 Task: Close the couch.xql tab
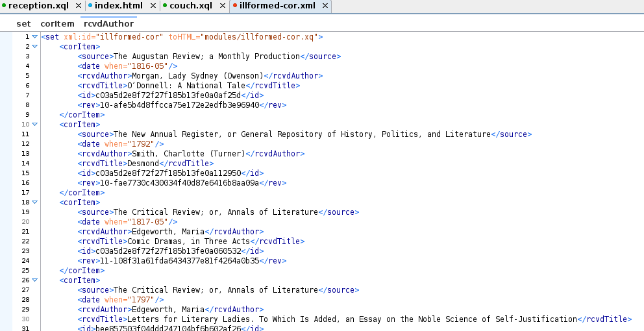point(222,6)
